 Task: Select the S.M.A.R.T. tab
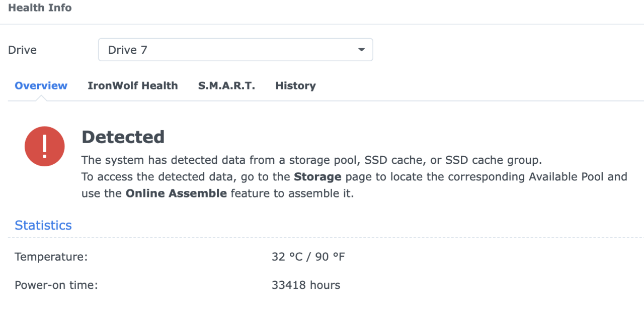click(x=226, y=86)
